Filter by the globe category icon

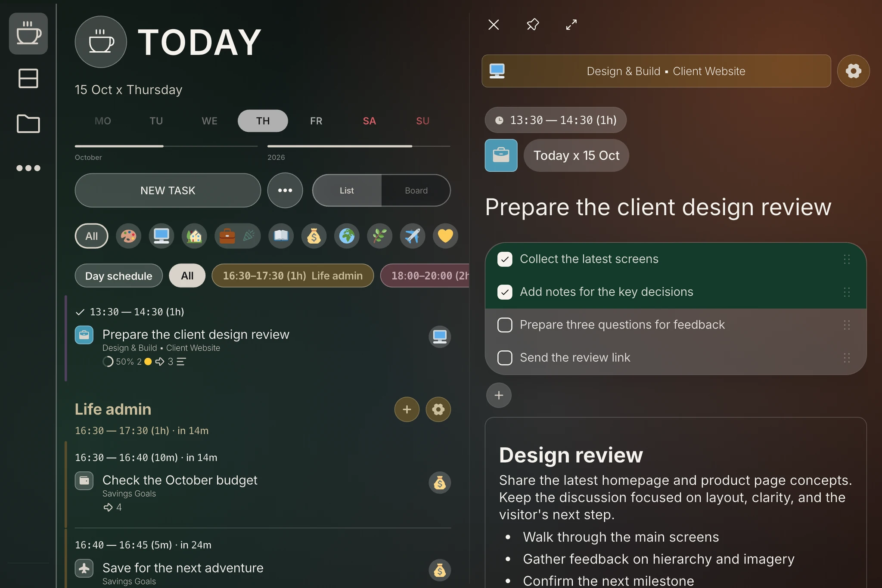[347, 236]
